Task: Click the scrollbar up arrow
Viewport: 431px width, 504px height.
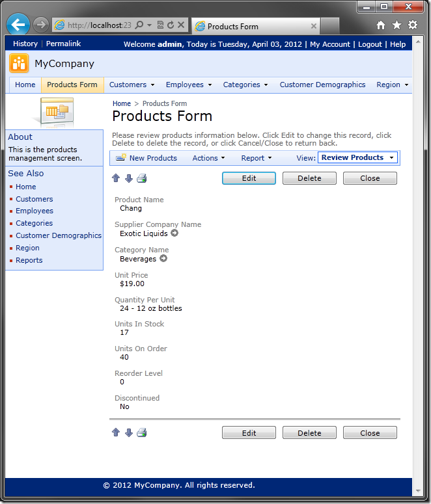Action: click(418, 42)
